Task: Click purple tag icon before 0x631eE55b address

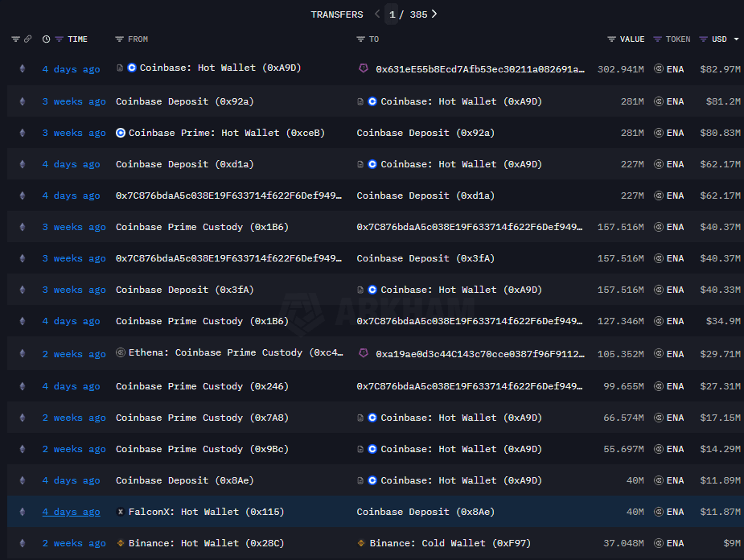Action: [364, 68]
